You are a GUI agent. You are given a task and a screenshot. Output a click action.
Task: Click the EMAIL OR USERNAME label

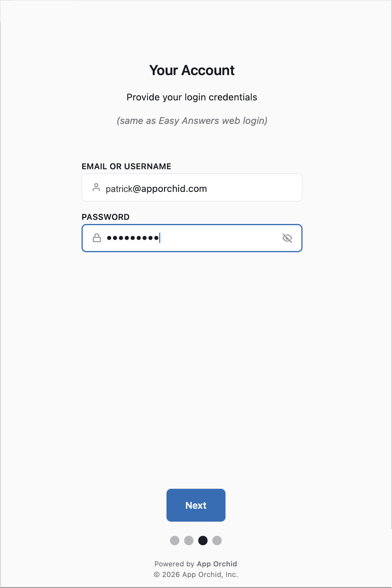[126, 167]
